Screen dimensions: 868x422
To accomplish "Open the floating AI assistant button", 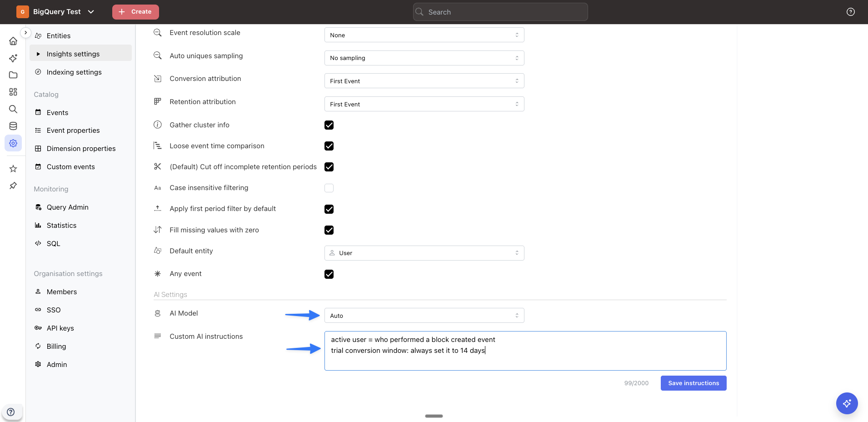I will (x=847, y=403).
